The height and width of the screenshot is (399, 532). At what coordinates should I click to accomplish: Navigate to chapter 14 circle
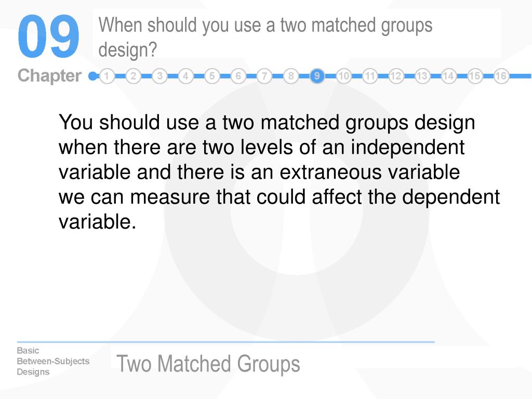(448, 76)
